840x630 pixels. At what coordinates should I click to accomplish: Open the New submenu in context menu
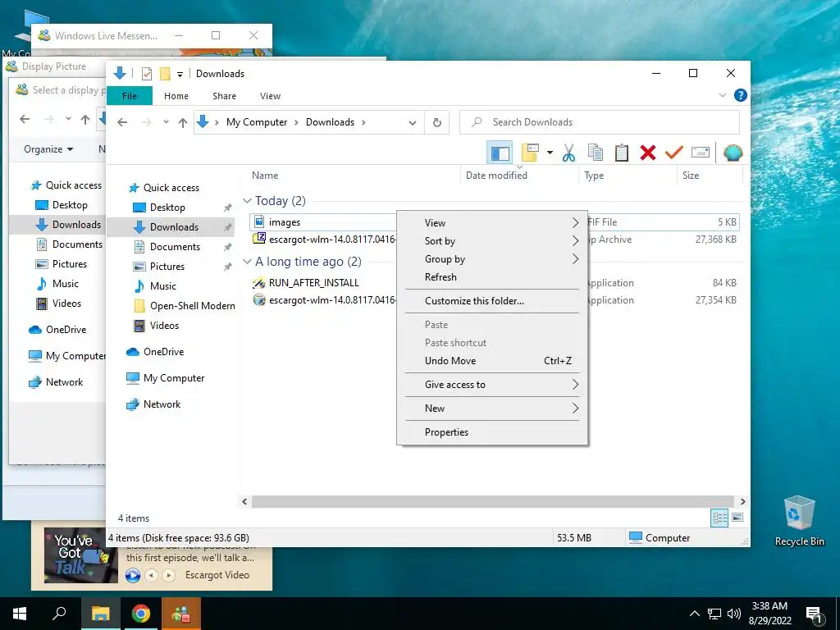(x=492, y=409)
